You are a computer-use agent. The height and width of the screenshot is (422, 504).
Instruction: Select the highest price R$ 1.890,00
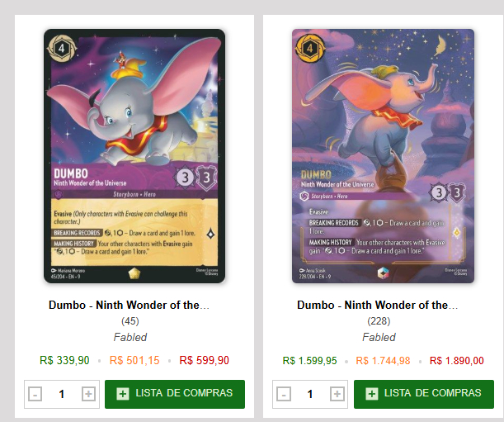pyautogui.click(x=457, y=361)
